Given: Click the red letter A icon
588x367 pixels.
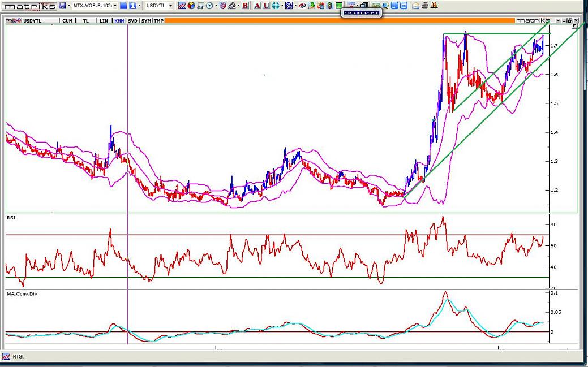Looking at the screenshot, I should coord(257,6).
